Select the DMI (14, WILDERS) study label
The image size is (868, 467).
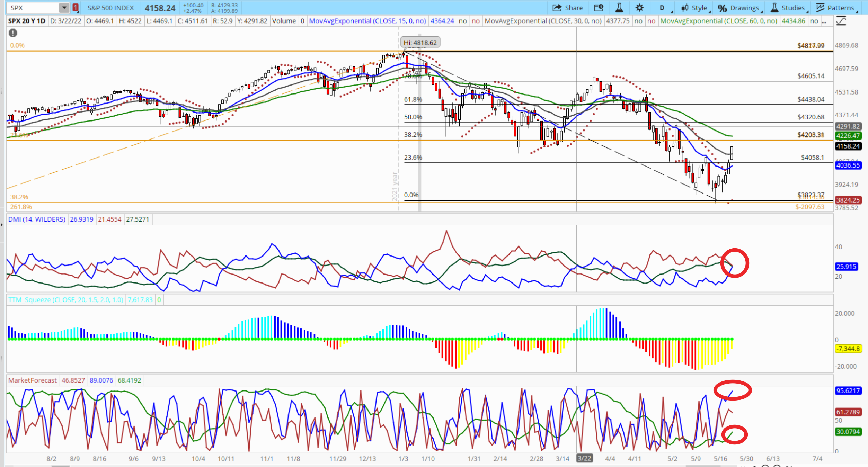click(37, 219)
